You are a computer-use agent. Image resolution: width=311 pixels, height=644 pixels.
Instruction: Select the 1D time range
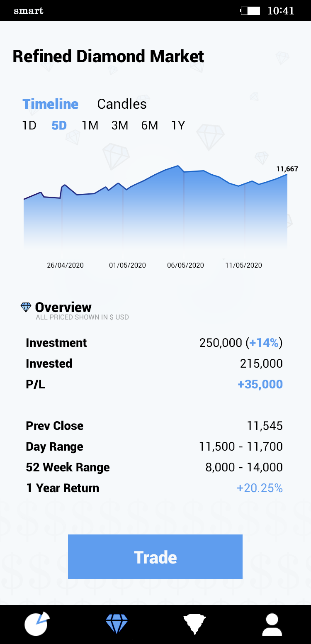29,125
